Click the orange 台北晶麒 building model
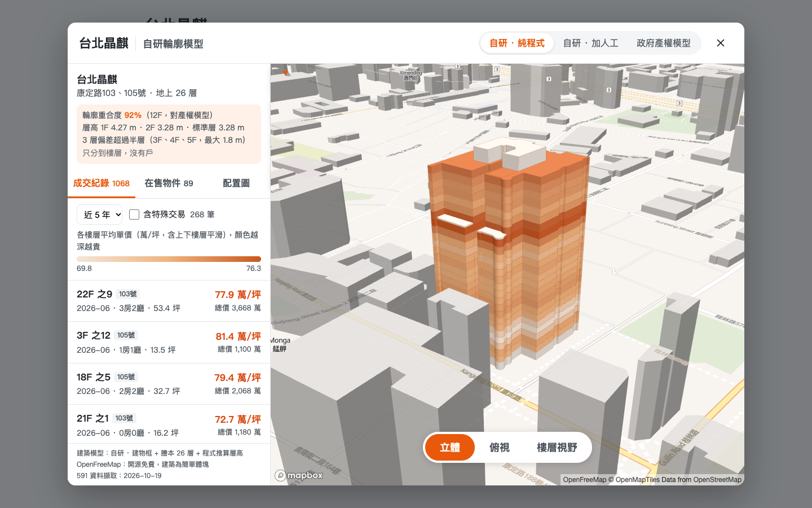 click(507, 254)
